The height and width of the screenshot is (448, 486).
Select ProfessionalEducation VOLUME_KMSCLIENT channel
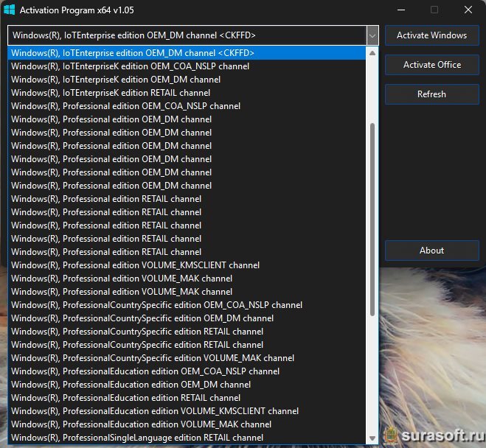click(x=187, y=411)
